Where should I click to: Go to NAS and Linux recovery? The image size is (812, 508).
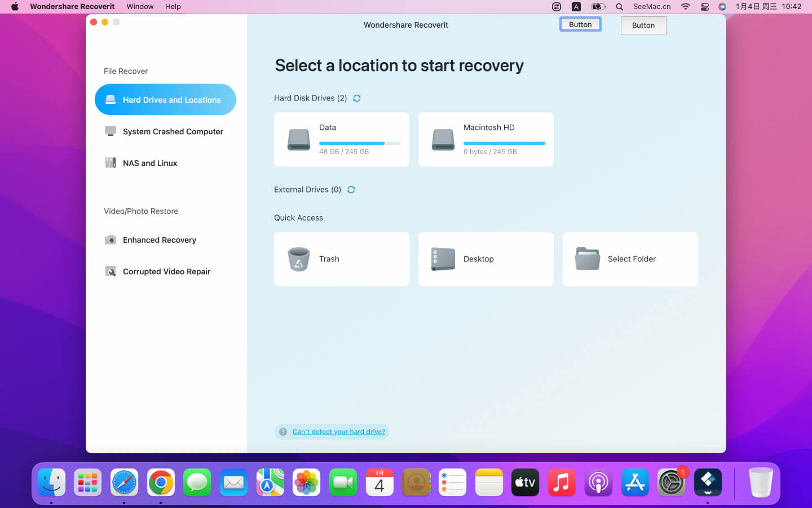tap(150, 163)
